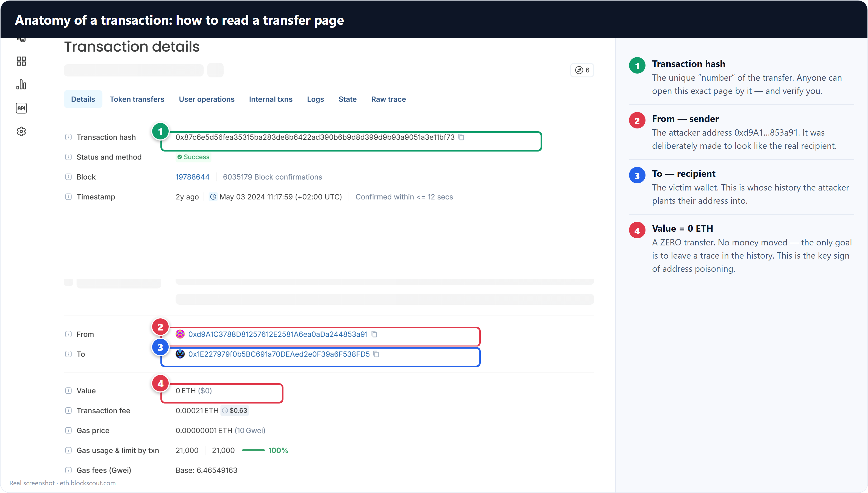This screenshot has height=493, width=868.
Task: Open From address 0xd9A1C378...853a91 link
Action: (278, 334)
